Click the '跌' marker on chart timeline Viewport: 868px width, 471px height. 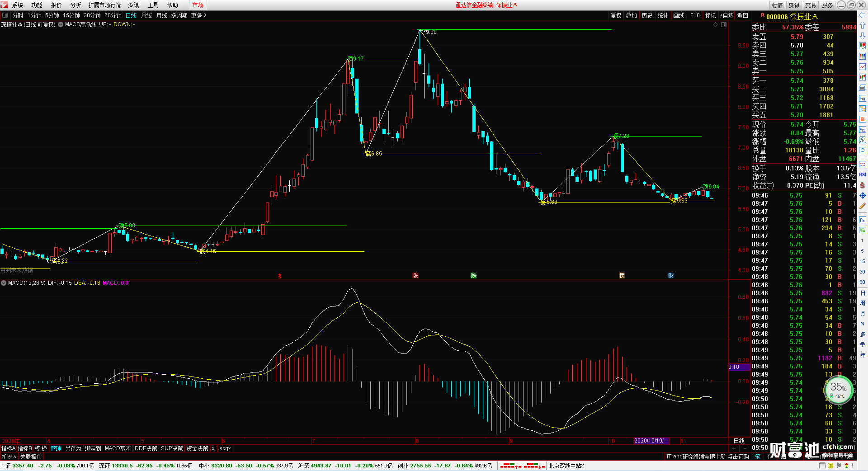coord(473,275)
